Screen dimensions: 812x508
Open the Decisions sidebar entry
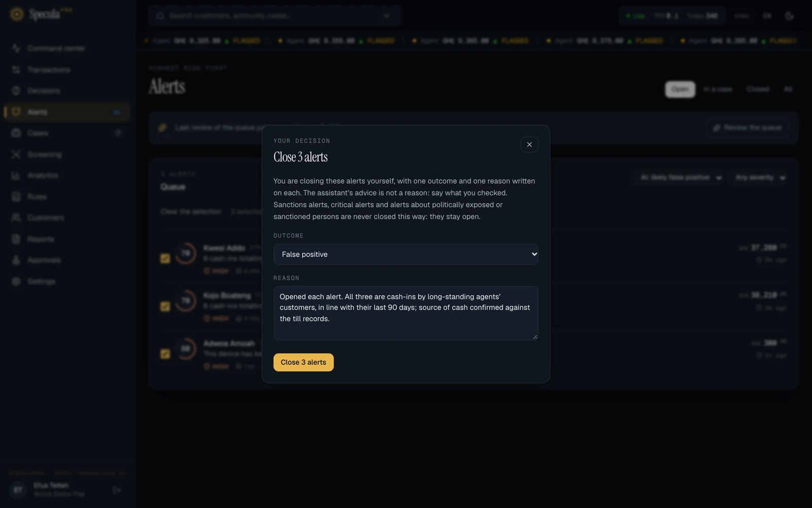67,90
